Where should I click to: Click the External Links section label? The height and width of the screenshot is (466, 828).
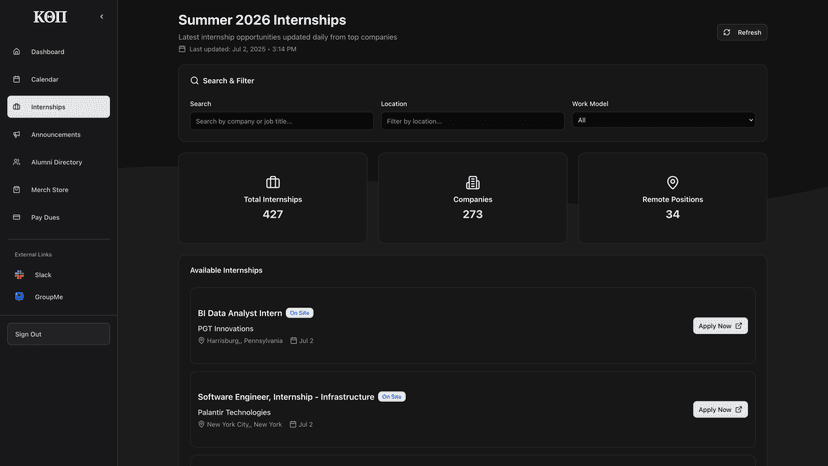33,255
